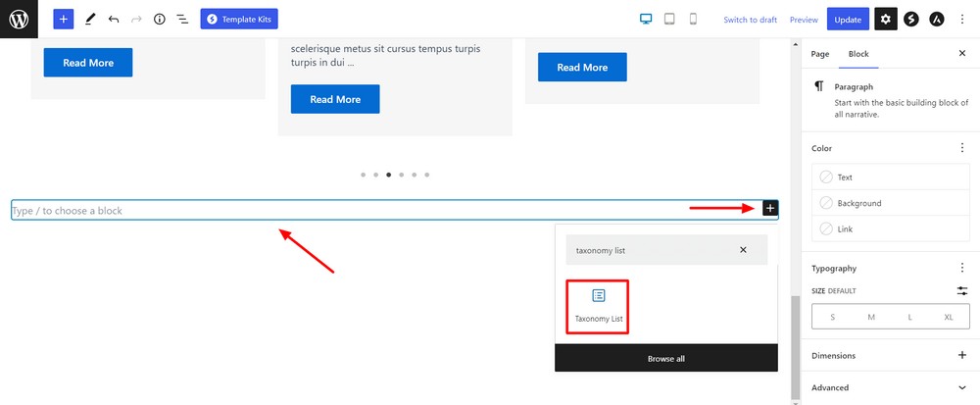Open the Color options menu
Image resolution: width=980 pixels, height=405 pixels.
(961, 148)
